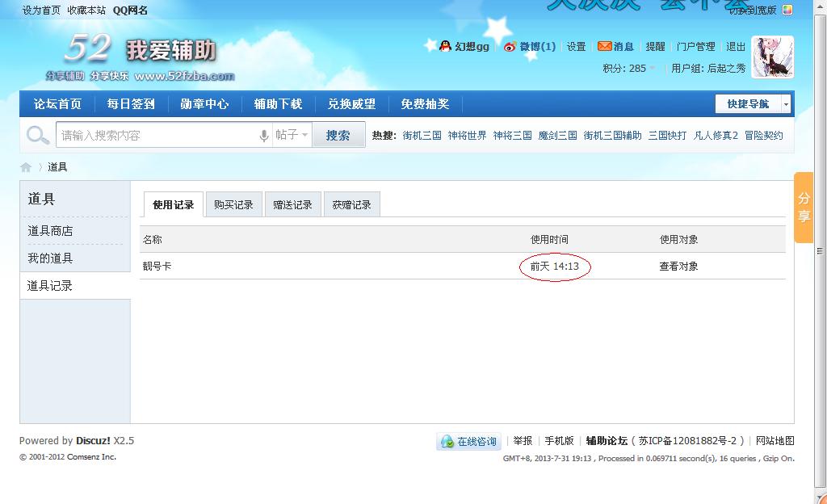Screen dimensions: 827x504
Task: Open 辅助下载 in the navigation bar
Action: click(x=278, y=104)
